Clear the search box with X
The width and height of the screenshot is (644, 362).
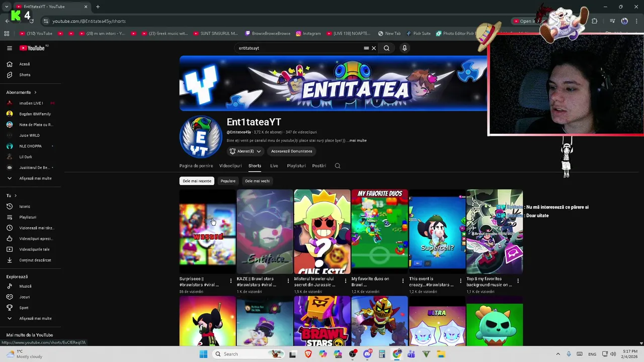coord(374,48)
